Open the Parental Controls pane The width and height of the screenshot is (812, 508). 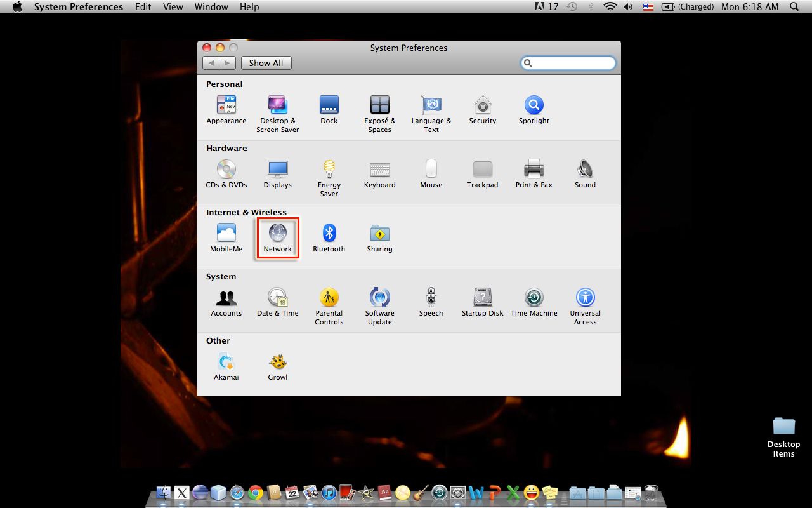(329, 297)
